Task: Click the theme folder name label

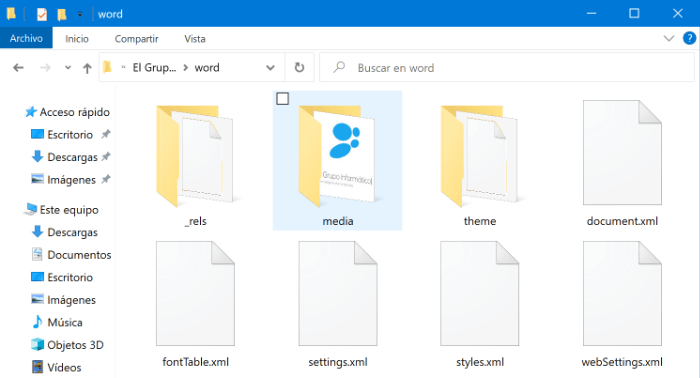Action: [479, 221]
